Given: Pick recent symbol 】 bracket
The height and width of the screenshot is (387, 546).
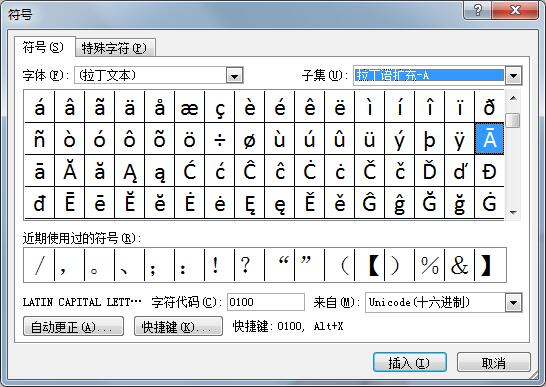Looking at the screenshot, I should pyautogui.click(x=490, y=265).
